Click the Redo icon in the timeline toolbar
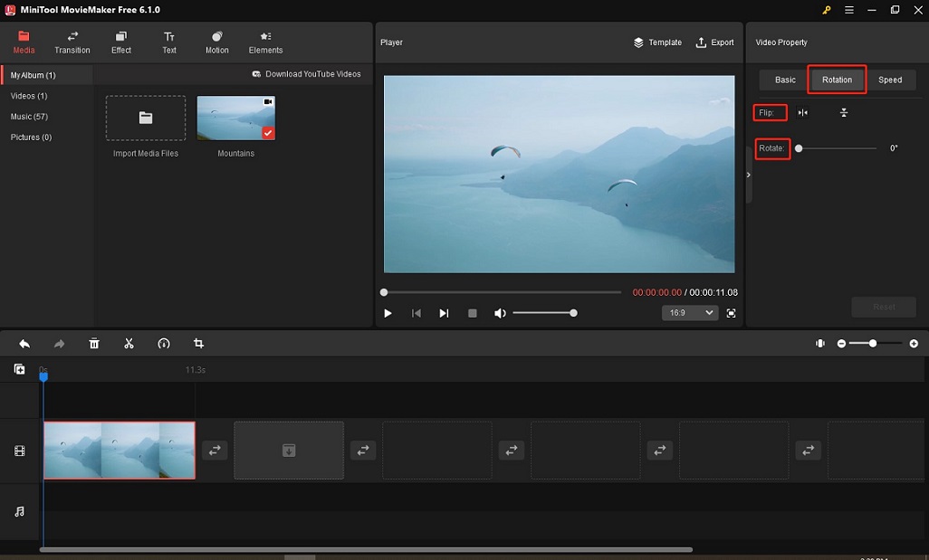Screen dimensions: 929x560 click(59, 344)
